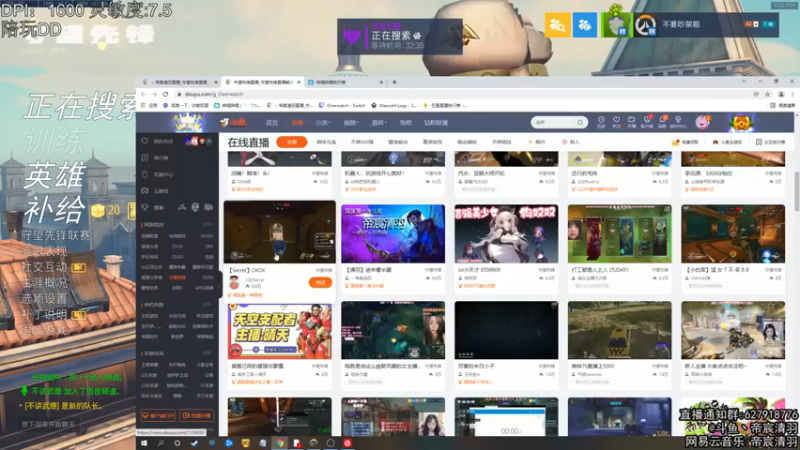Open 直播 in Douyu navigation
The height and width of the screenshot is (450, 800).
click(297, 123)
